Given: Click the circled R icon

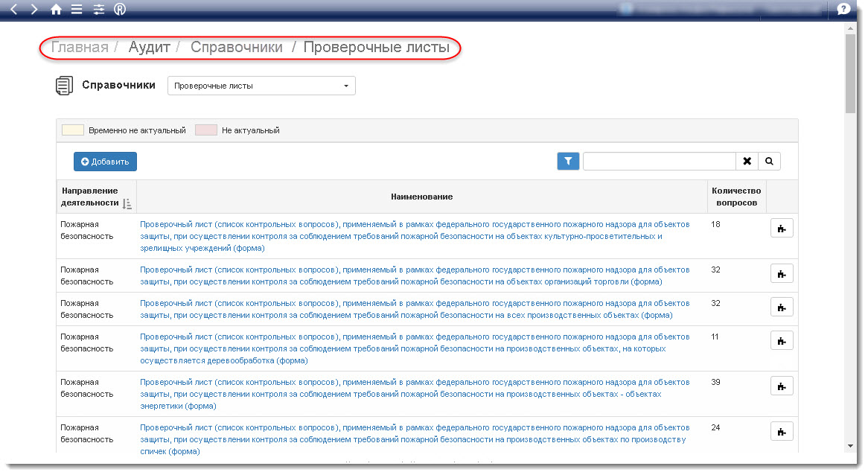Looking at the screenshot, I should [x=120, y=10].
